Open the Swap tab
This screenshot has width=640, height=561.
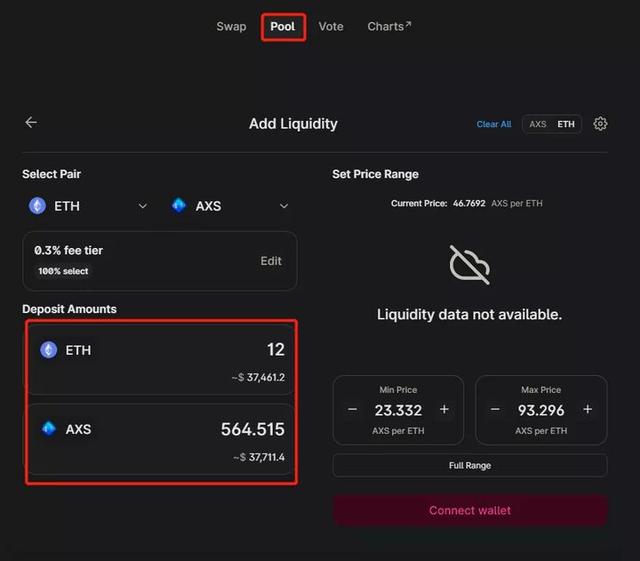tap(231, 27)
